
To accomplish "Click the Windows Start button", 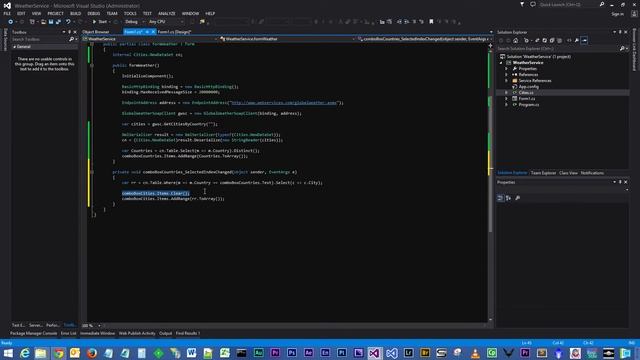I will point(8,353).
